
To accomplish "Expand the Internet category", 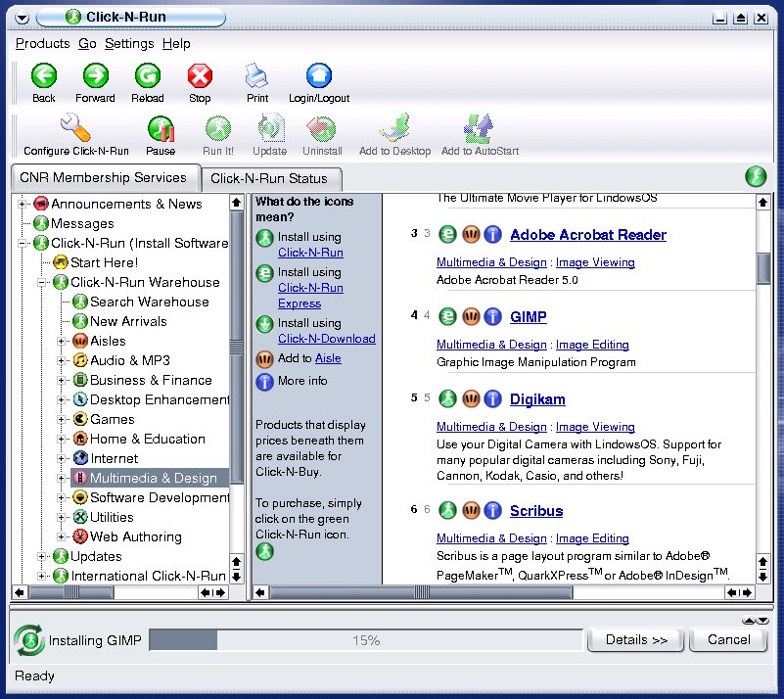I will click(61, 458).
